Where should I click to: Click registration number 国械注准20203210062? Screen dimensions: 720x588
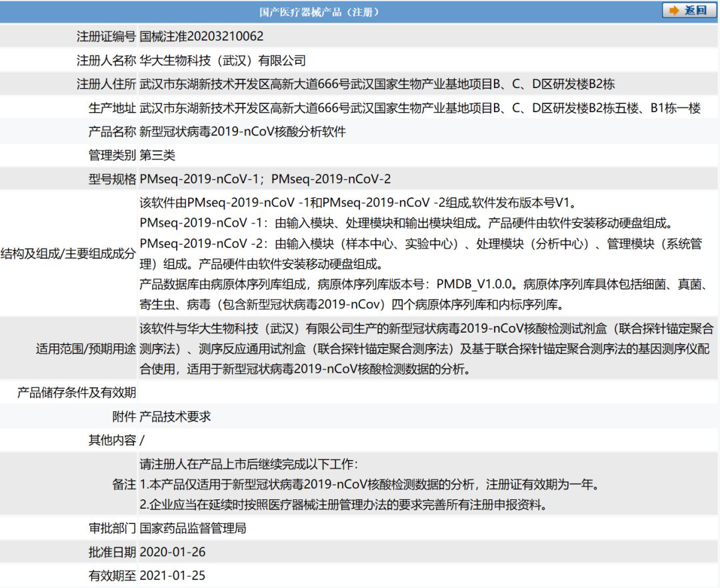pyautogui.click(x=201, y=37)
